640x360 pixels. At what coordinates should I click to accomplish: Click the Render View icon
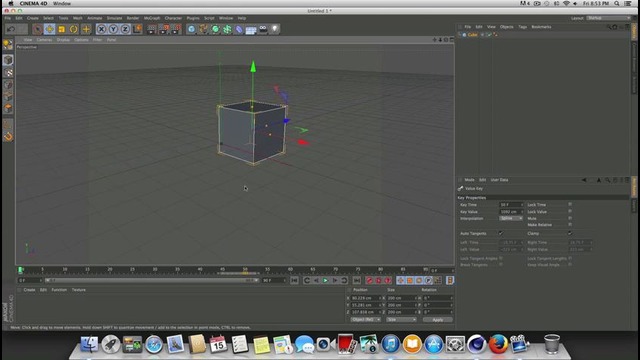click(x=151, y=29)
